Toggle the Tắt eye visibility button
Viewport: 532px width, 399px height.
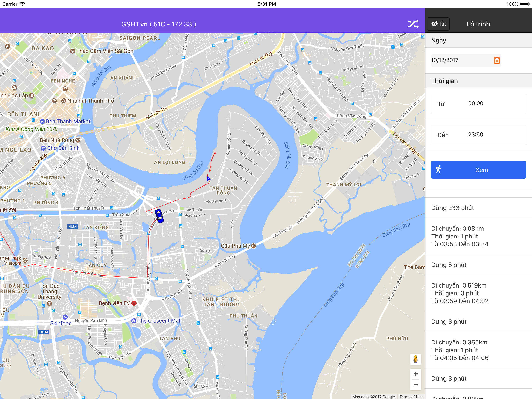pyautogui.click(x=438, y=24)
